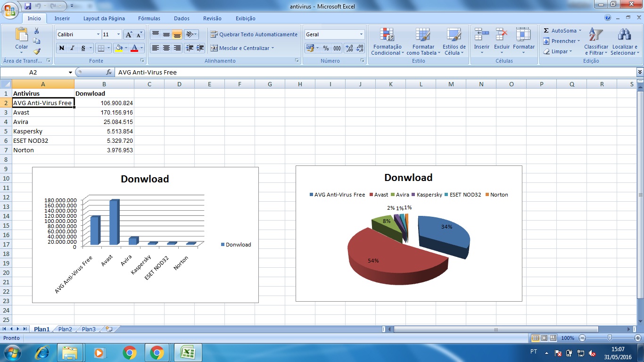
Task: Click the insert function fx button
Action: tap(109, 73)
